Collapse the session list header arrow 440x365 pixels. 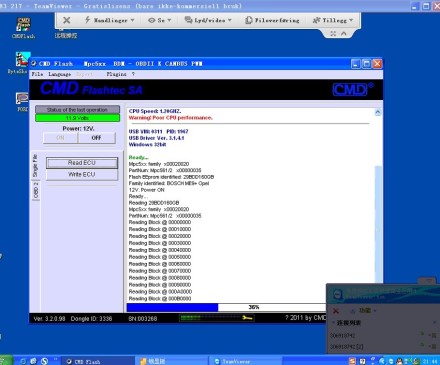333,323
